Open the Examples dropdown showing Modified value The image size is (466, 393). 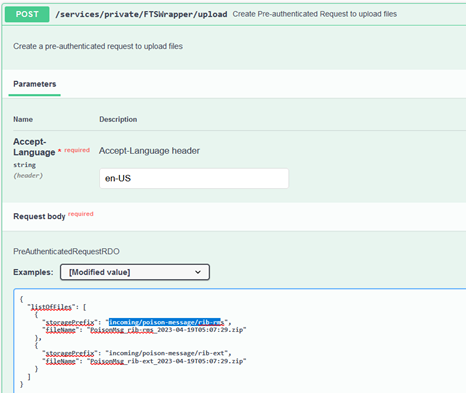click(135, 272)
